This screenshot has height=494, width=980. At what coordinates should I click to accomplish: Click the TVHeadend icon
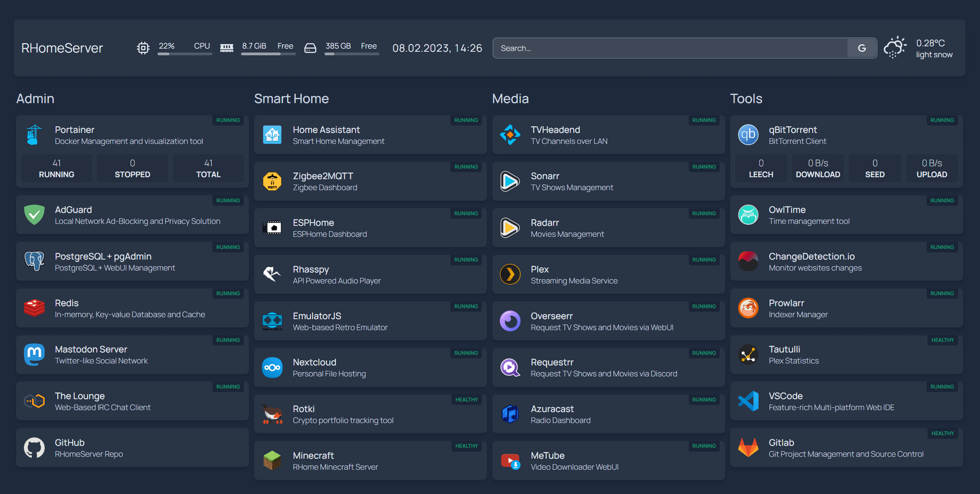pyautogui.click(x=510, y=135)
